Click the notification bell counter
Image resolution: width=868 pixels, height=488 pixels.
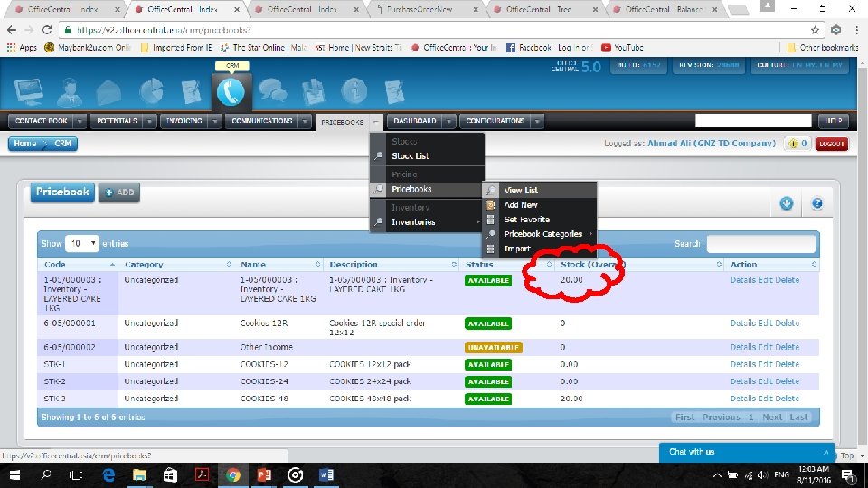coord(797,144)
